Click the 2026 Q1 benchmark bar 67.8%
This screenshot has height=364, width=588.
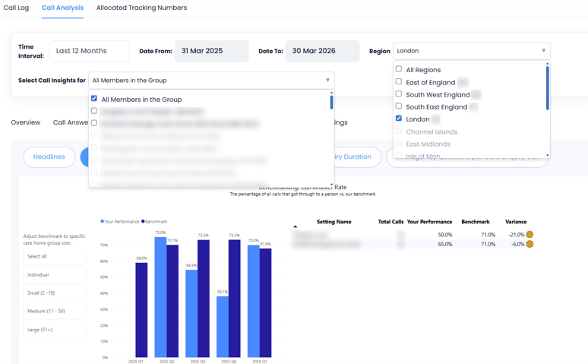[x=265, y=303]
